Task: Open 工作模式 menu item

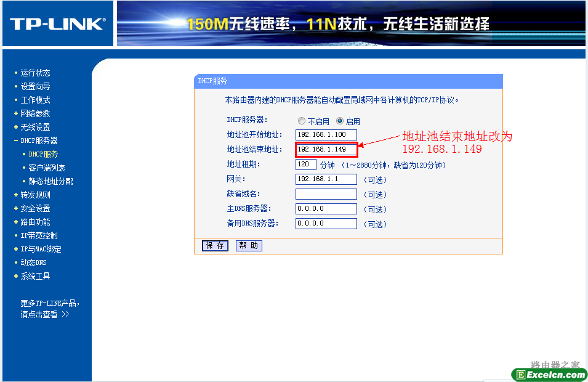Action: tap(35, 100)
